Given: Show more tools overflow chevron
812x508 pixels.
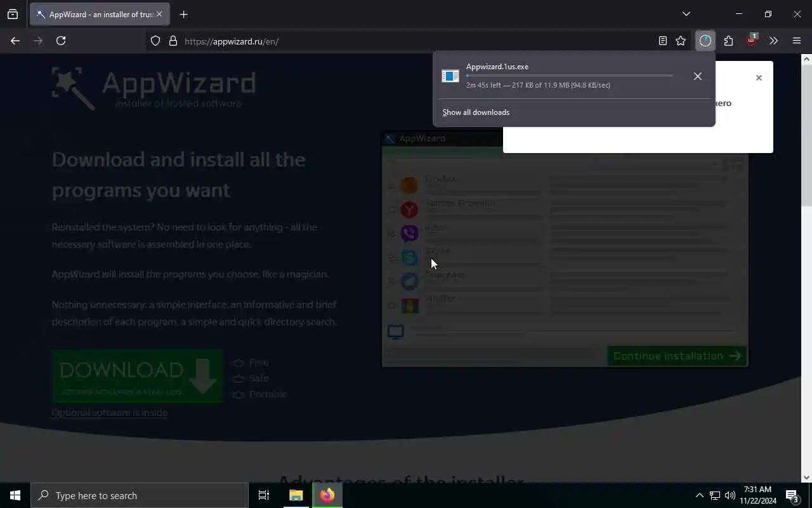Looking at the screenshot, I should point(773,41).
